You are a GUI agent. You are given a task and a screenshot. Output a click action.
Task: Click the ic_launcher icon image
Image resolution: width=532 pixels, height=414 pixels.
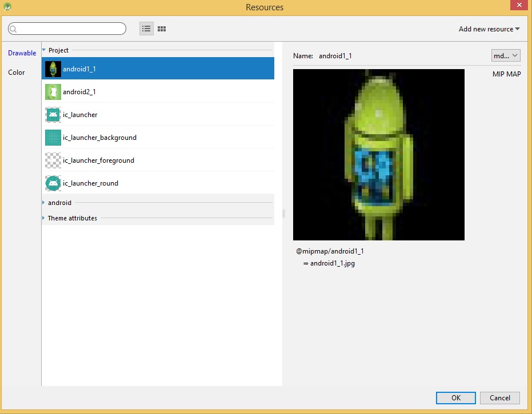click(x=53, y=115)
